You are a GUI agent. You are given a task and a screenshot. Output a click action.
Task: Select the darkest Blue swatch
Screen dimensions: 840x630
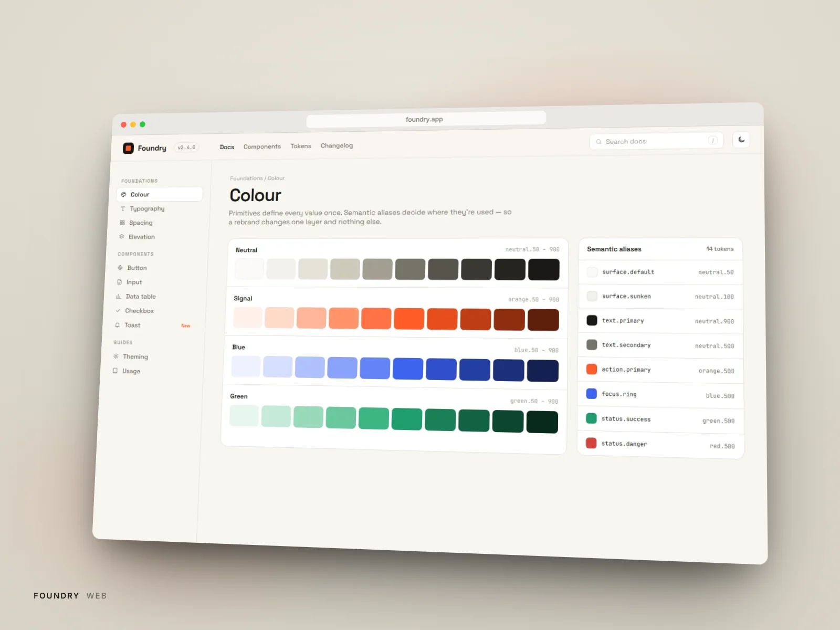(543, 371)
